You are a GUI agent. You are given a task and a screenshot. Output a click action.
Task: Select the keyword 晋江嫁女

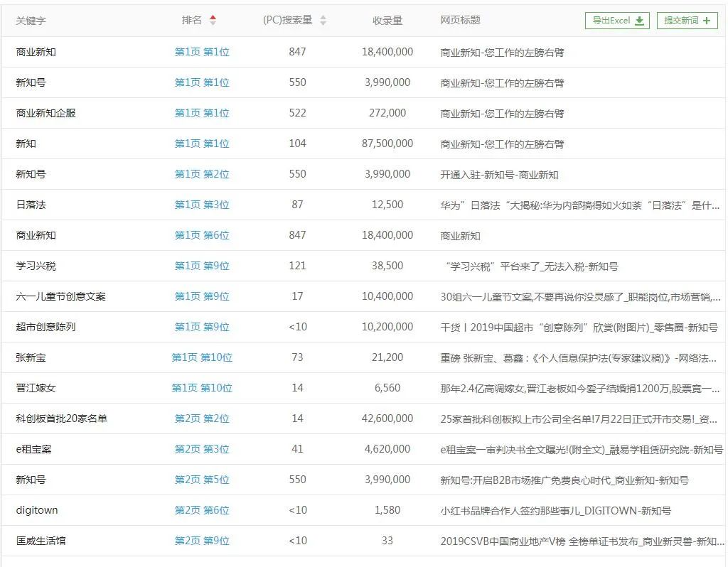[36, 388]
